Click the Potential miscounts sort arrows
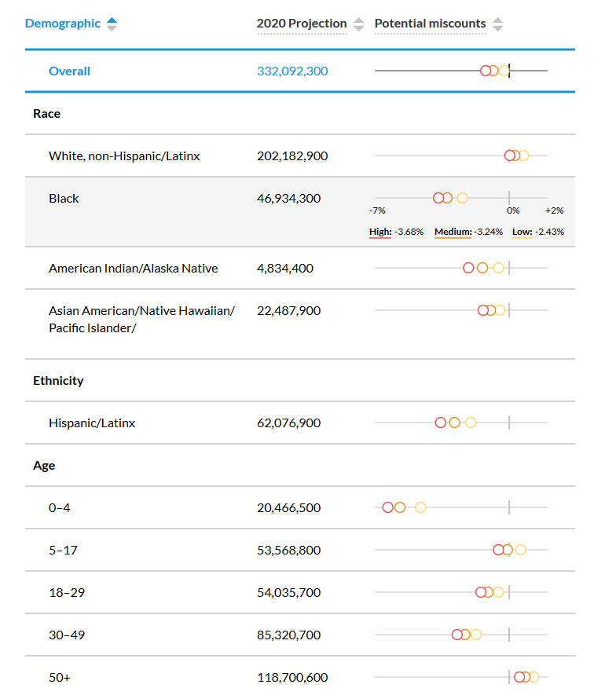The height and width of the screenshot is (699, 616). point(498,24)
